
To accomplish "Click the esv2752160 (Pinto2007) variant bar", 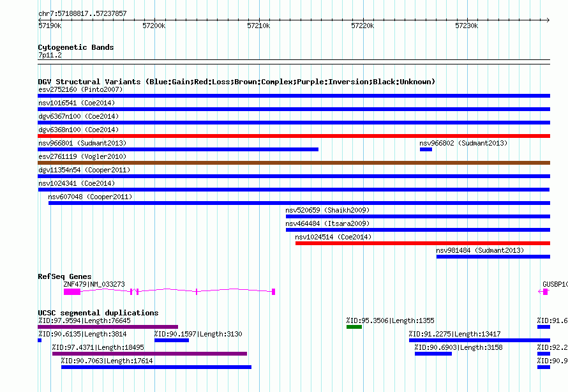I will pyautogui.click(x=294, y=96).
